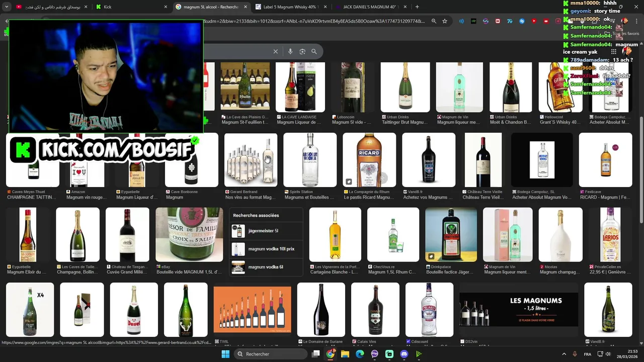Viewport: 644px width, 362px height.
Task: Launch Microsoft Edge from the taskbar
Action: click(x=360, y=354)
